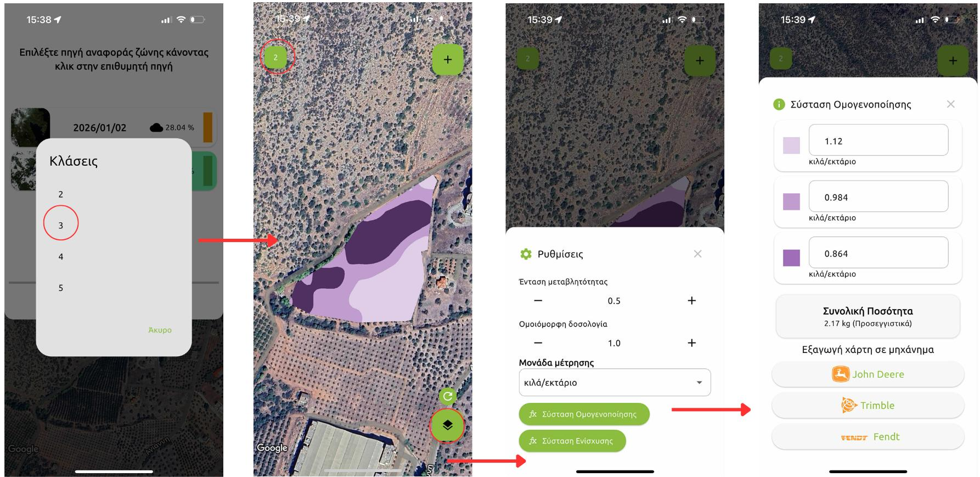Tap the circled green classes badge showing 2
This screenshot has width=980, height=477.
(x=275, y=57)
